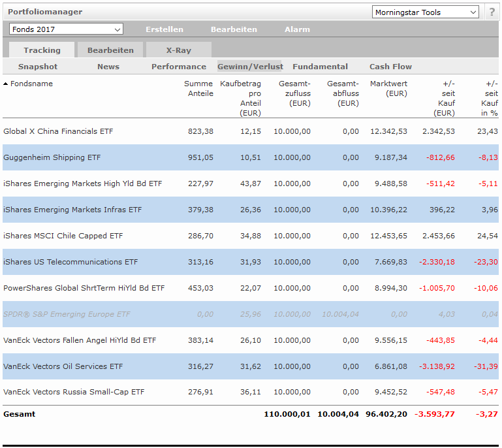Open the Morningstar Tools dropdown
The width and height of the screenshot is (502, 448).
425,12
